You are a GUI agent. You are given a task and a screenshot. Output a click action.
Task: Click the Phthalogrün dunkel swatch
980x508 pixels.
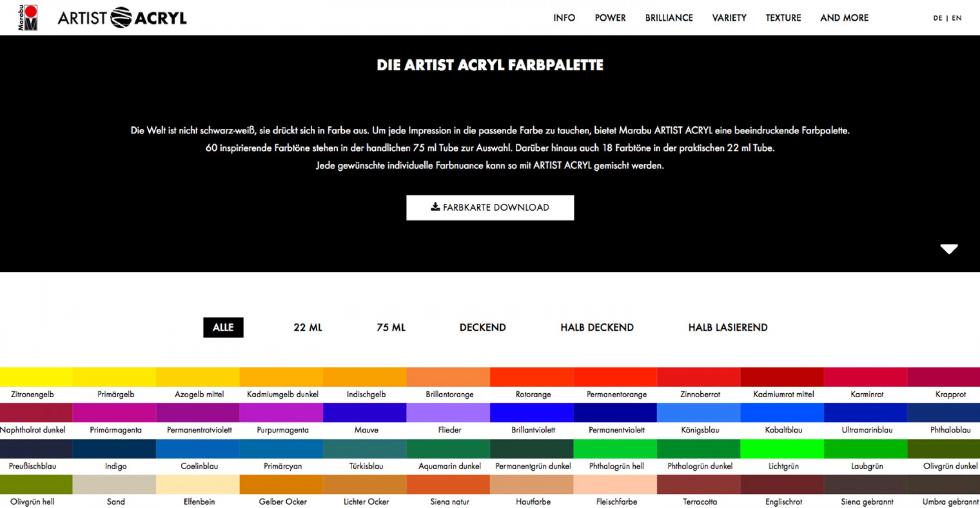click(698, 449)
